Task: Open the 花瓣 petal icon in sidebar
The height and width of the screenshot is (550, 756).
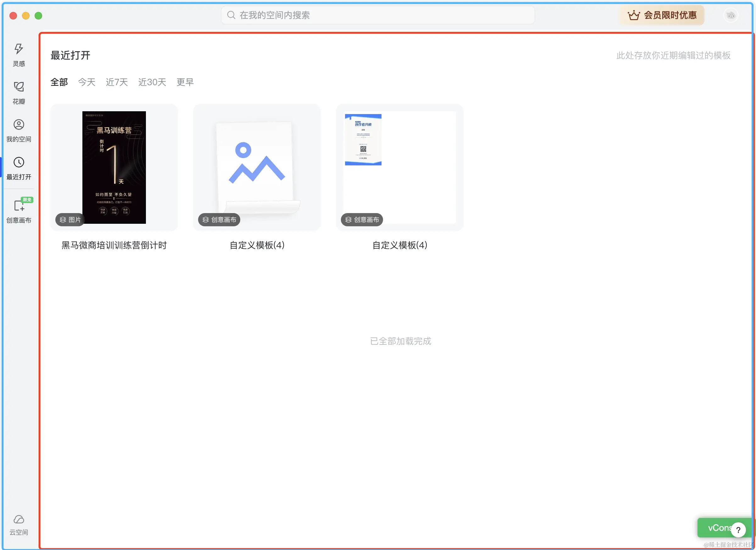Action: [19, 87]
